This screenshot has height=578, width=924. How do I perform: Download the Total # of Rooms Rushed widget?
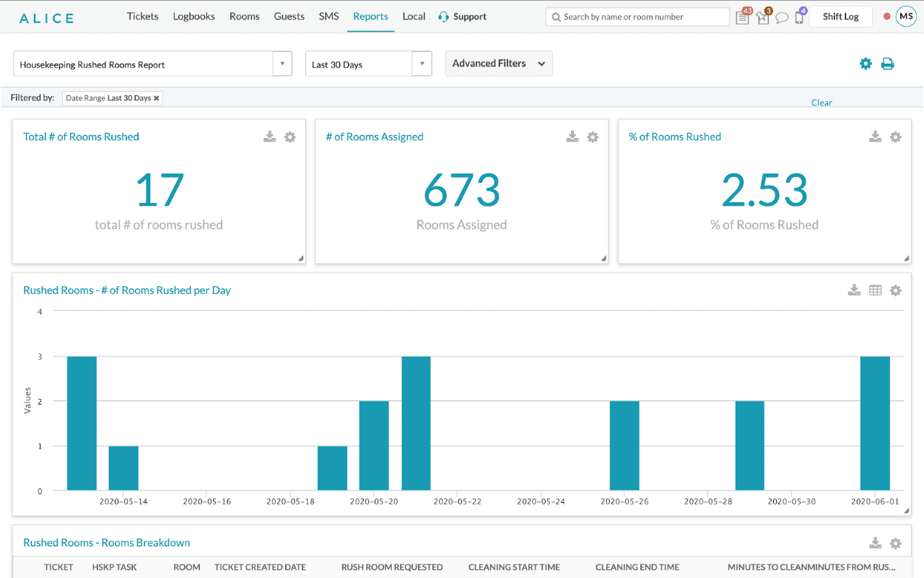(269, 137)
